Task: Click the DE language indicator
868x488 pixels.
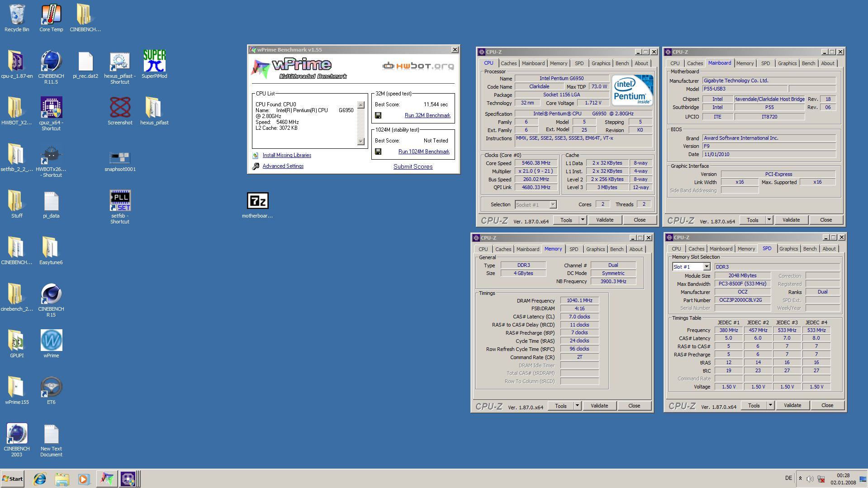Action: 788,478
